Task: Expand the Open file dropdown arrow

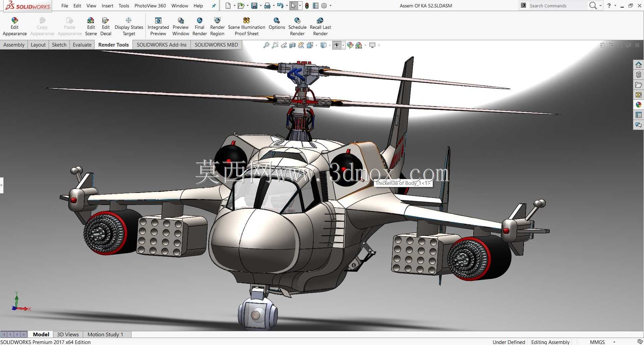Action: tap(248, 6)
